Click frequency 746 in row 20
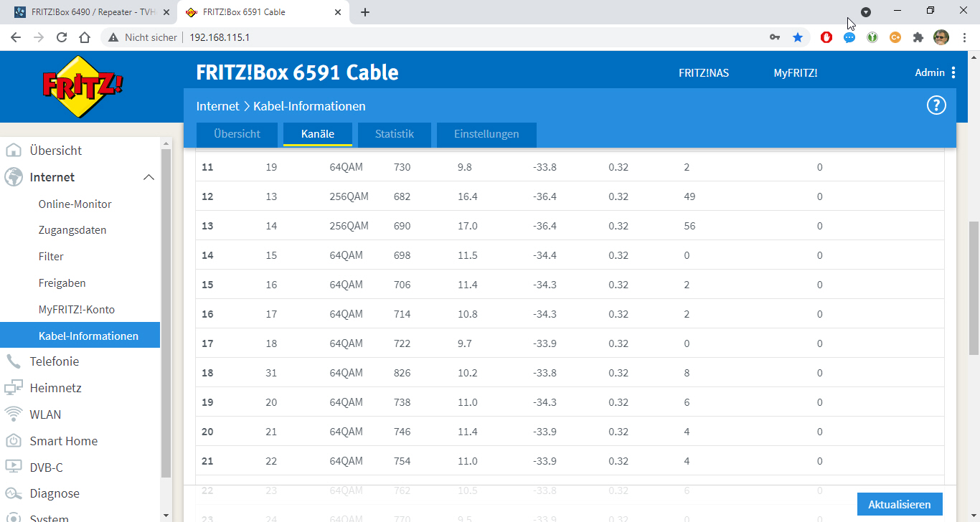This screenshot has width=980, height=522. [x=402, y=432]
